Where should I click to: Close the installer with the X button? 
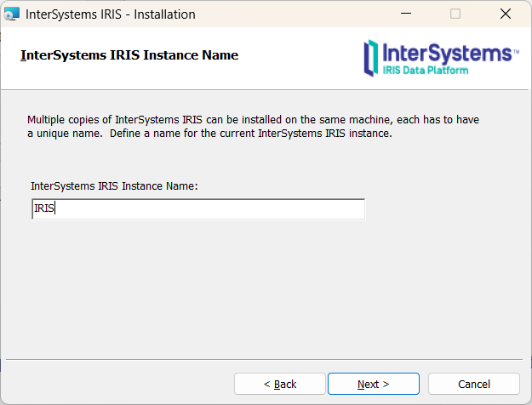pos(505,14)
